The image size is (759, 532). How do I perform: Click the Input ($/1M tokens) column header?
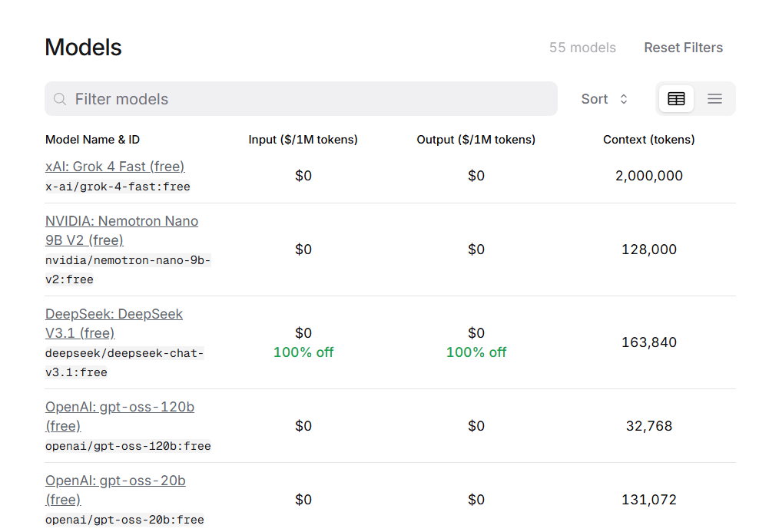point(303,140)
